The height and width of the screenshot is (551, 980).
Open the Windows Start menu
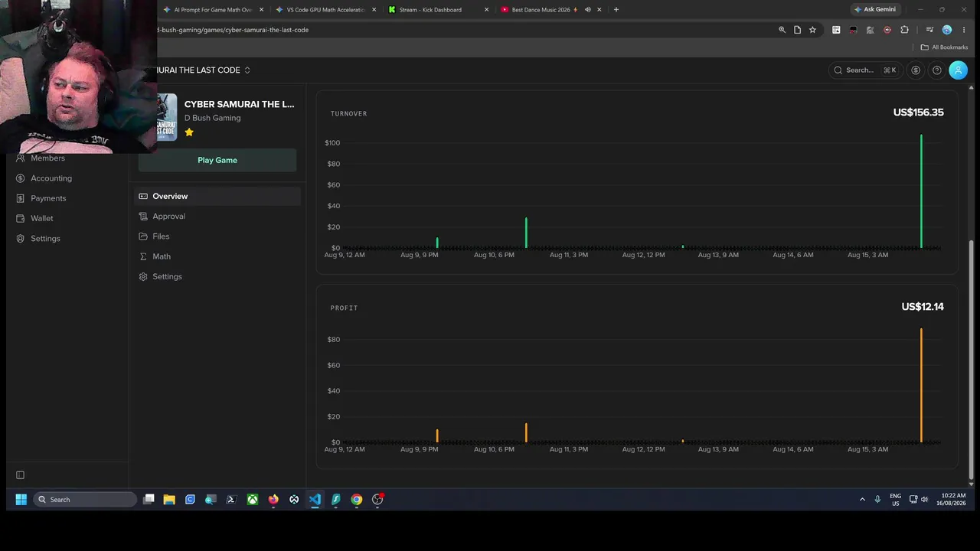pos(21,500)
